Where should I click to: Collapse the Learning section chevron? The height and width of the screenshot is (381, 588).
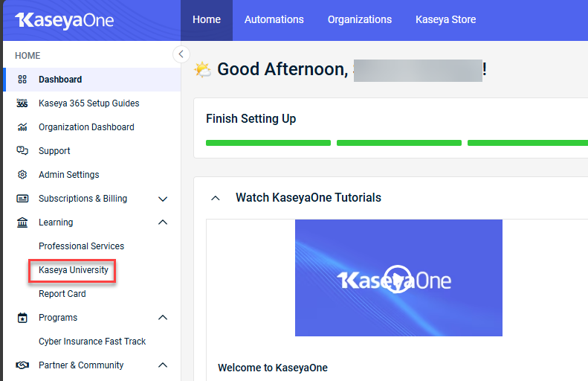(x=163, y=222)
